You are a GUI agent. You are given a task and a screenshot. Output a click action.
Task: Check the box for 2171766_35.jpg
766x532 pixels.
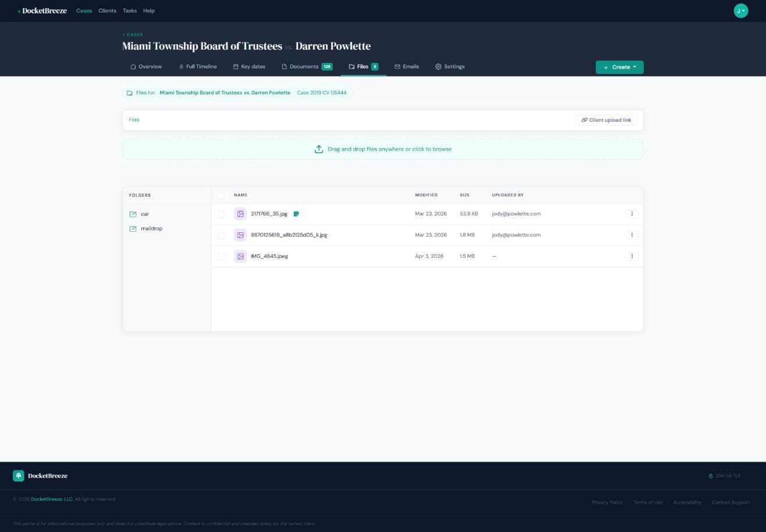pos(221,214)
